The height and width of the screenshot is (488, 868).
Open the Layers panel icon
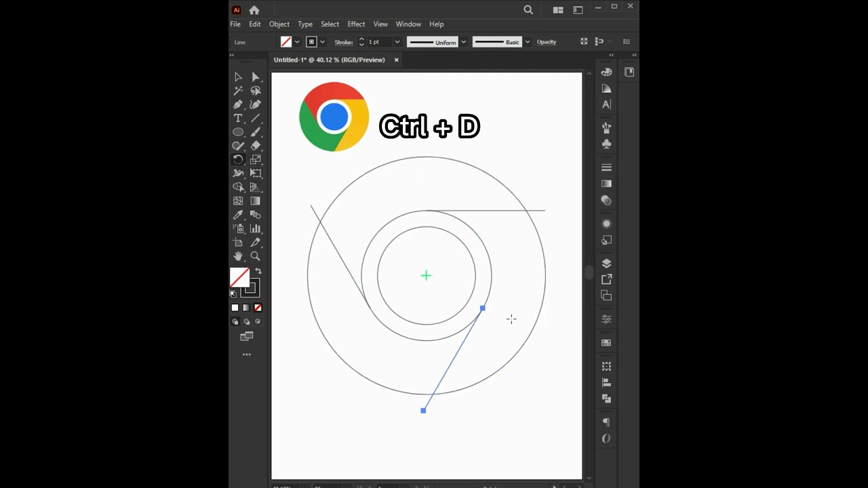click(x=606, y=264)
